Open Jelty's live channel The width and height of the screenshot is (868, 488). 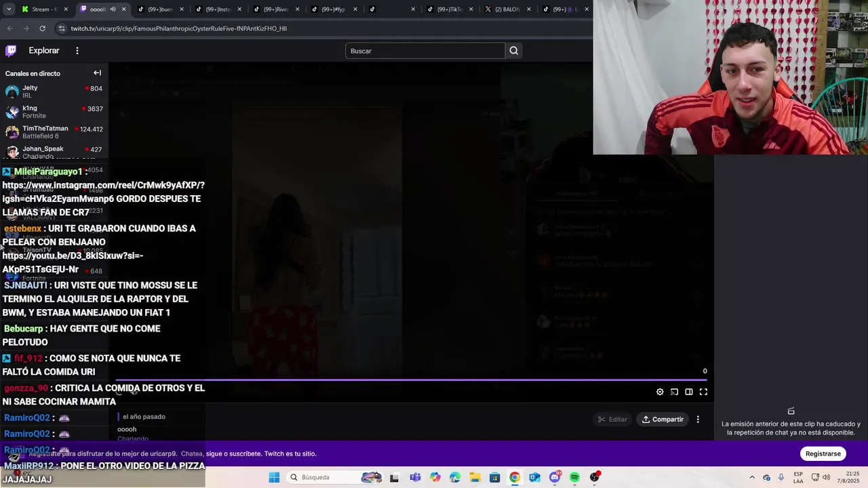coord(54,91)
